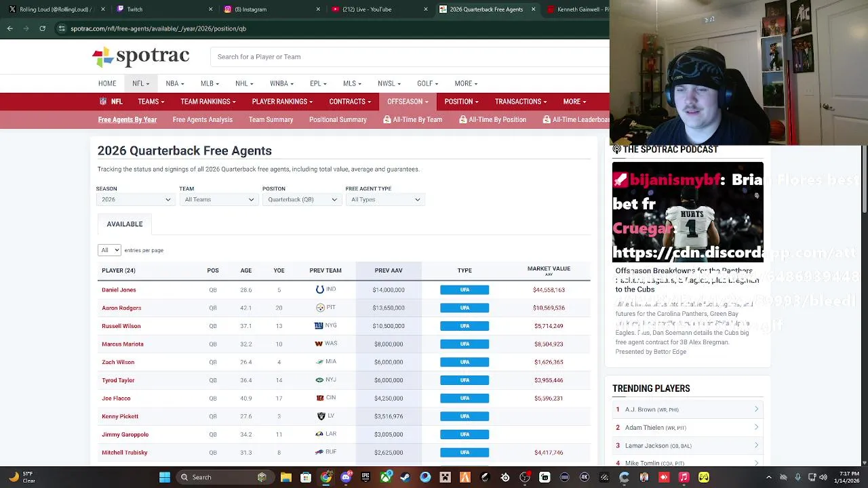868x488 pixels.
Task: Open the PLAYER RANKINGS menu
Action: tap(282, 102)
